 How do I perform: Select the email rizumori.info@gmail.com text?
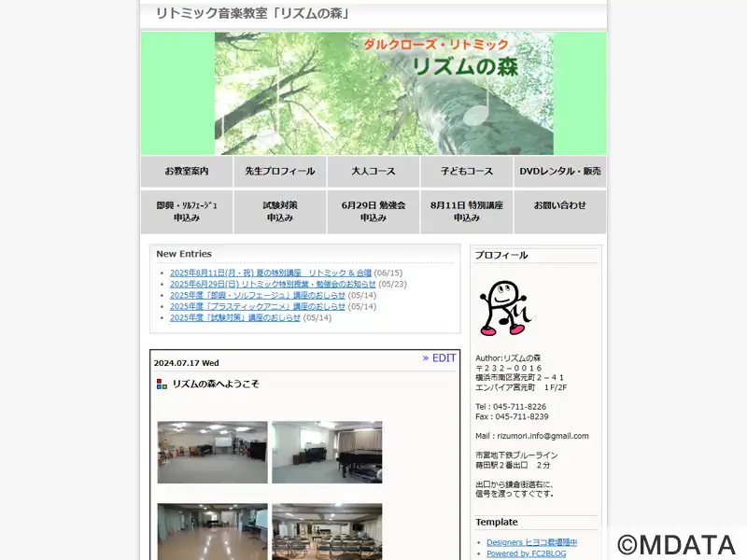543,436
